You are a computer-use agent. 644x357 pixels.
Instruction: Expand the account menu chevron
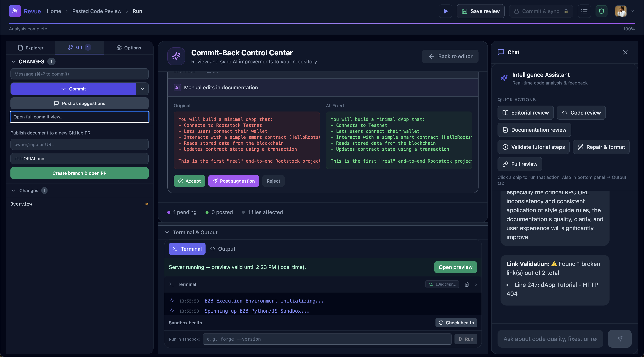pos(632,11)
